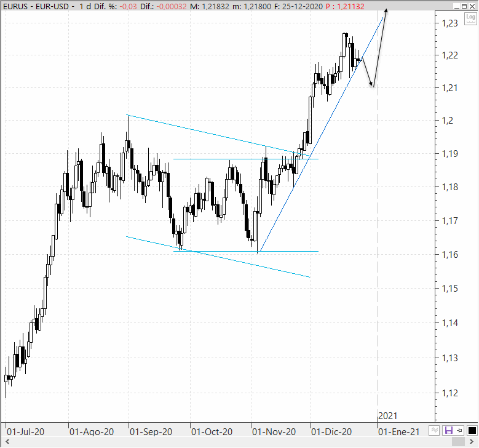Click the 01-Ago-20 date label

(x=92, y=432)
